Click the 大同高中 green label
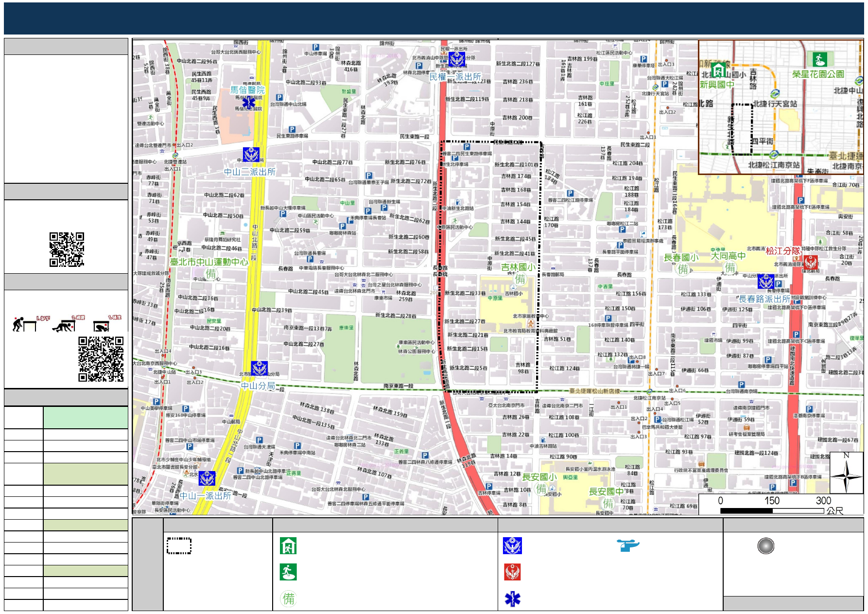This screenshot has height=614, width=868. (x=728, y=256)
